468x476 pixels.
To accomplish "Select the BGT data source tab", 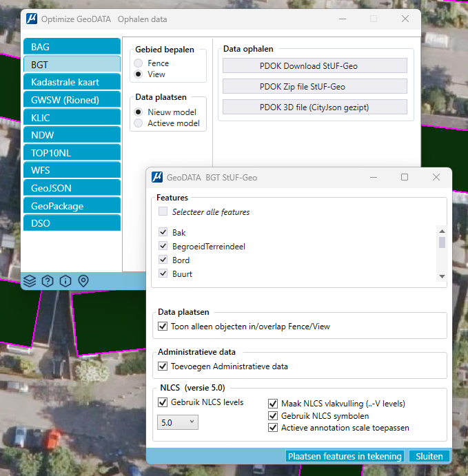I will 72,64.
